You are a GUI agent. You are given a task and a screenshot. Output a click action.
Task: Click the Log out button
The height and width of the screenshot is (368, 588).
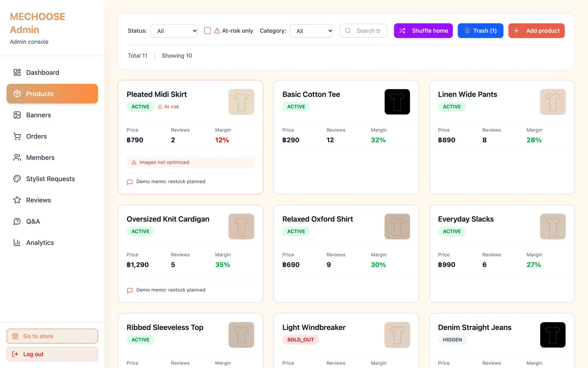[x=52, y=354]
